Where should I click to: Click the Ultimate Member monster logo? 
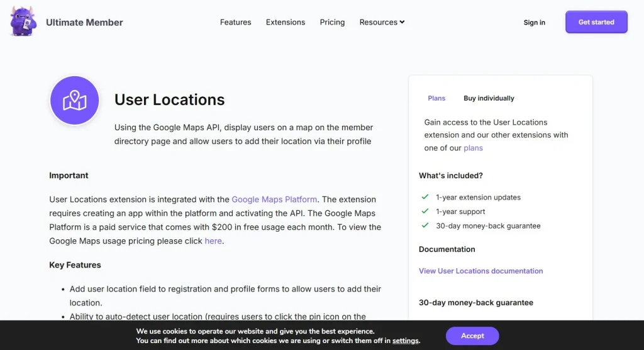[23, 22]
